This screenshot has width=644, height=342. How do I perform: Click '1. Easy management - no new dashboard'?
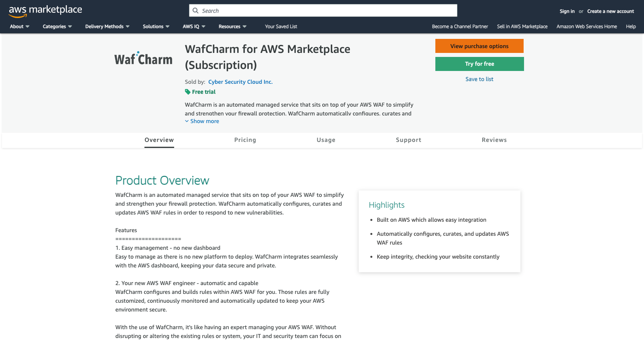[168, 248]
